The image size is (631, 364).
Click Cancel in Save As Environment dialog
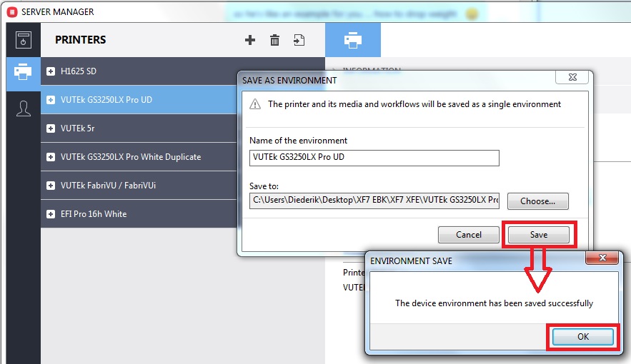pyautogui.click(x=468, y=235)
